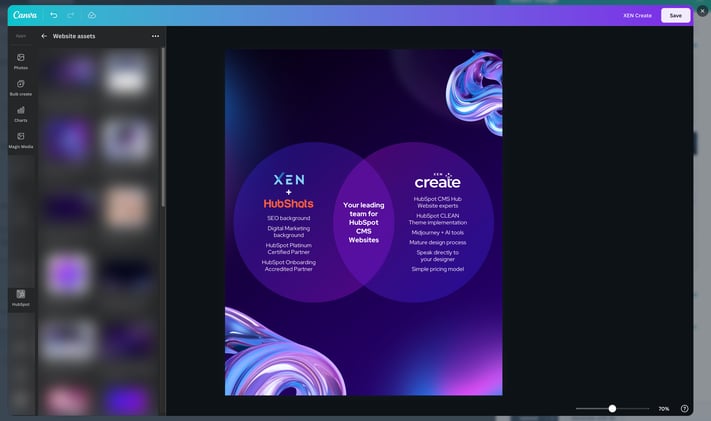Screen dimensions: 711x421
Task: Select 'Mature design process' text
Action: click(438, 242)
